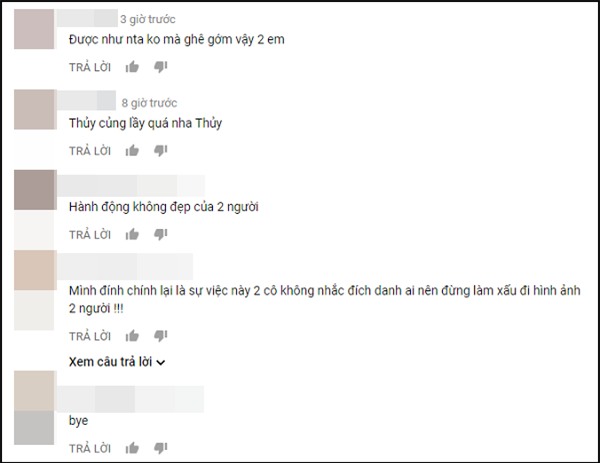This screenshot has height=463, width=600.
Task: Dislike the comment starting "Mình đính chính lại"
Action: [161, 336]
